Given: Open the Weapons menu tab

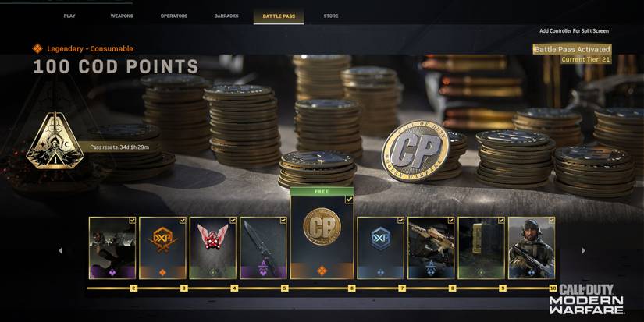Looking at the screenshot, I should [122, 16].
